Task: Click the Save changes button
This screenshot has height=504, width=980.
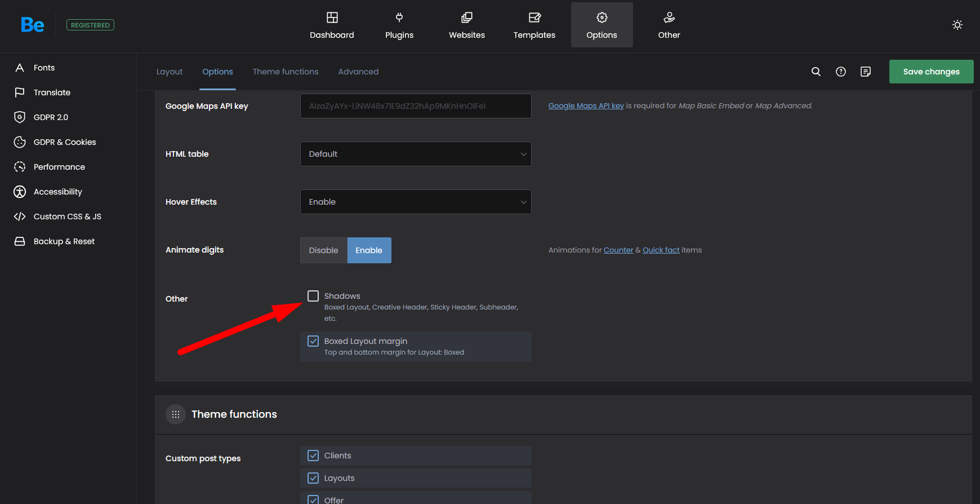Action: point(930,72)
